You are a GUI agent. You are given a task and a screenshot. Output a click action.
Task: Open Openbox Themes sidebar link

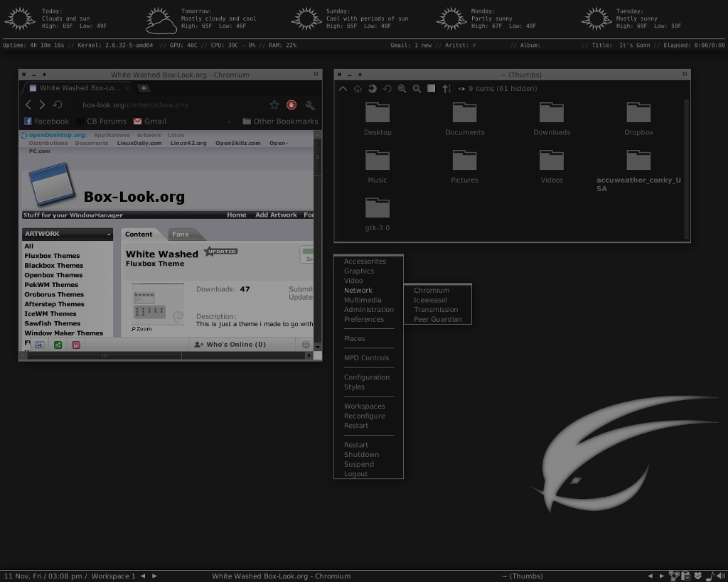pyautogui.click(x=53, y=275)
